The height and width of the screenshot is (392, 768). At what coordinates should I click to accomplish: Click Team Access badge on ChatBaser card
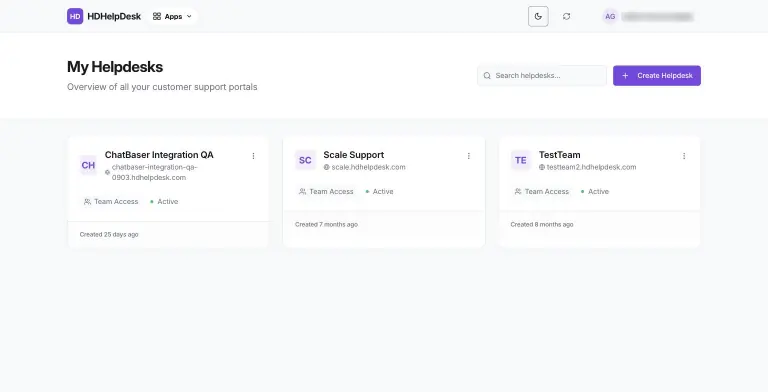pyautogui.click(x=111, y=201)
